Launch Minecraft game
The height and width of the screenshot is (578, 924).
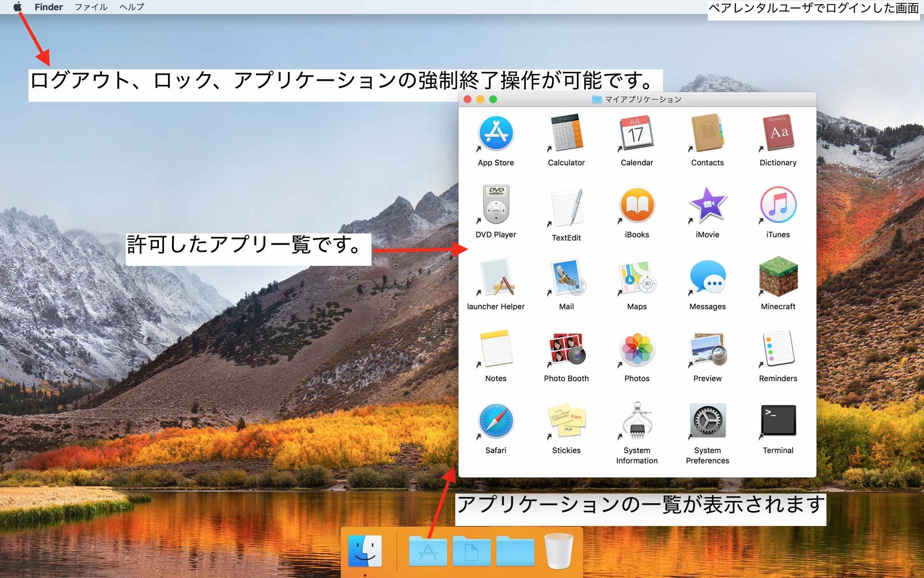[x=778, y=283]
